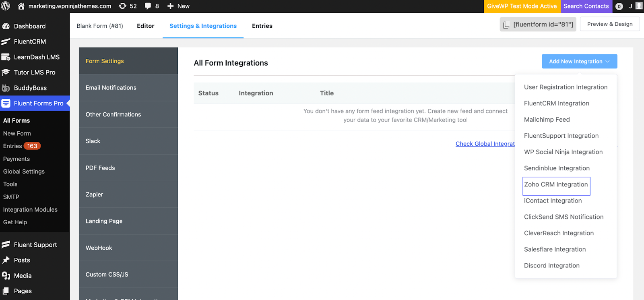Click the Fluent Forms Pro icon

click(6, 103)
